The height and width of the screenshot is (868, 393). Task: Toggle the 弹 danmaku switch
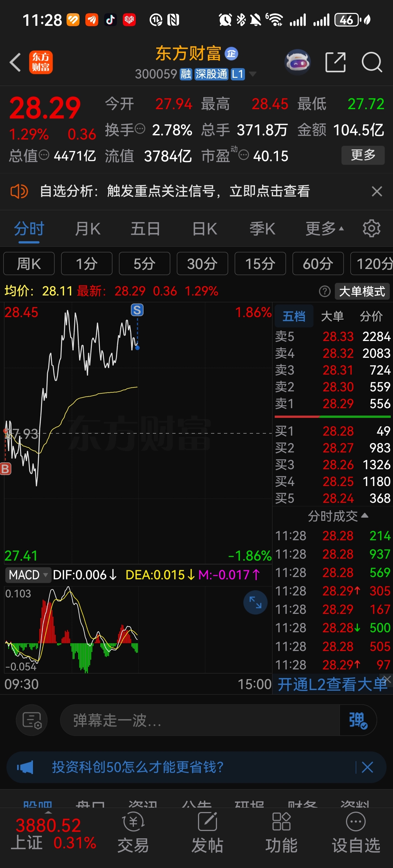tap(358, 720)
